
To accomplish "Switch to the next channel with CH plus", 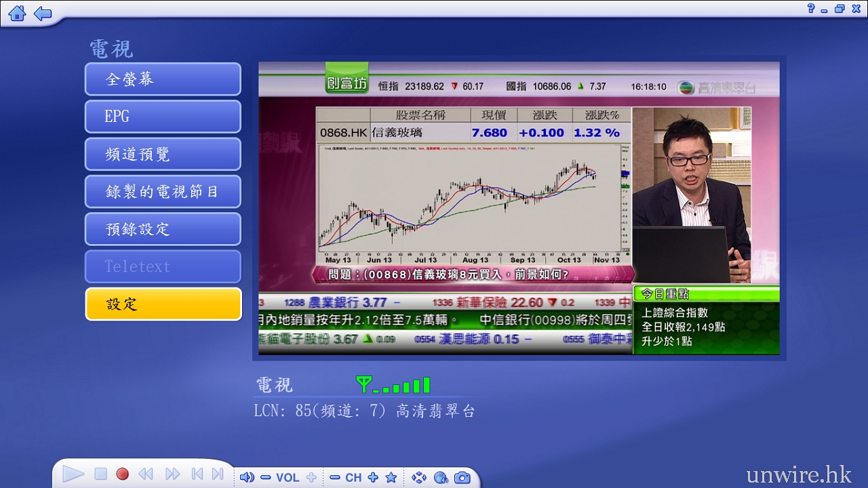I will coord(372,478).
